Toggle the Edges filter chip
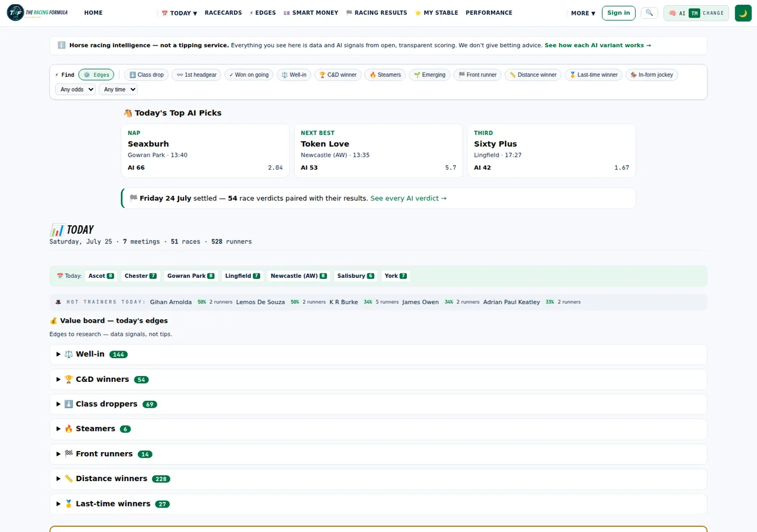The height and width of the screenshot is (532, 757). [96, 74]
